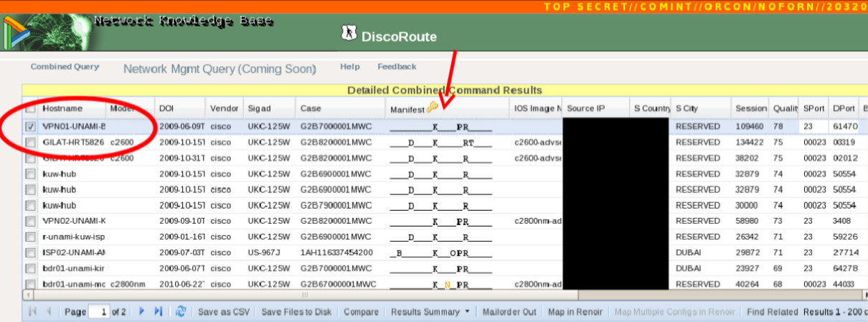Sort by the S Country column header
Viewport: 868px width, 322px height.
(652, 108)
